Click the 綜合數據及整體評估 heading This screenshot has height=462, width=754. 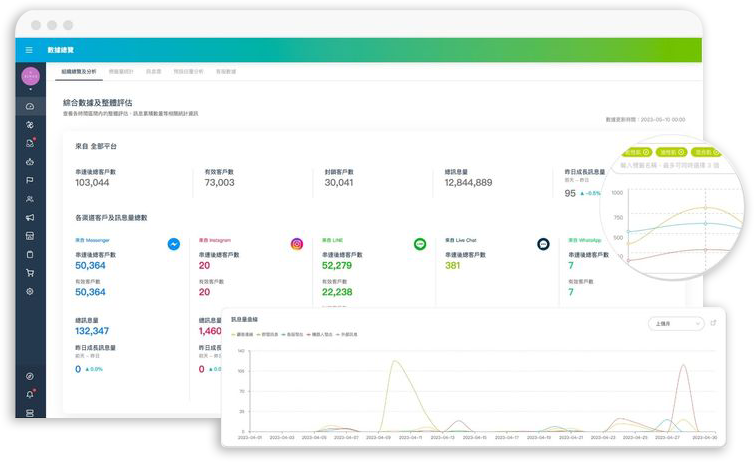point(98,103)
